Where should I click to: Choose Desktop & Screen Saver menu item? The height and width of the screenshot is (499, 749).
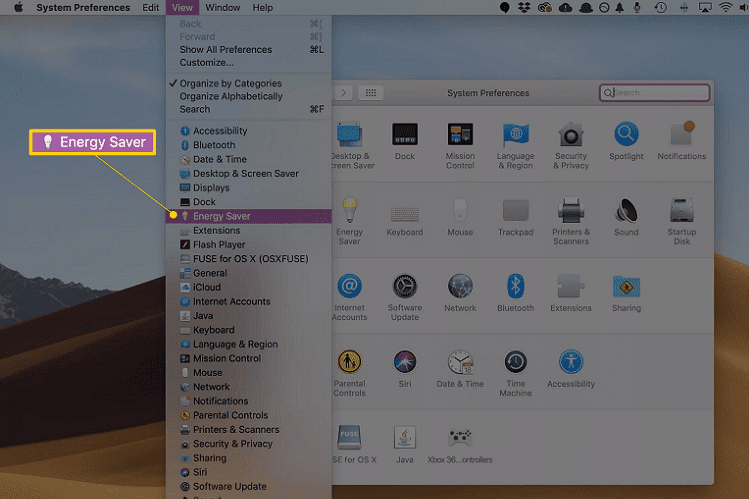tap(249, 174)
